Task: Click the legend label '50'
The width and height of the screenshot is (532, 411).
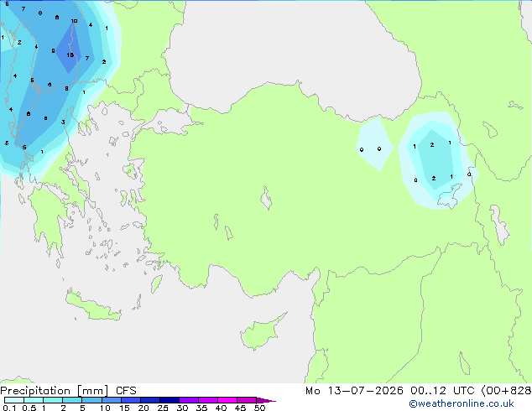Action: [260, 408]
